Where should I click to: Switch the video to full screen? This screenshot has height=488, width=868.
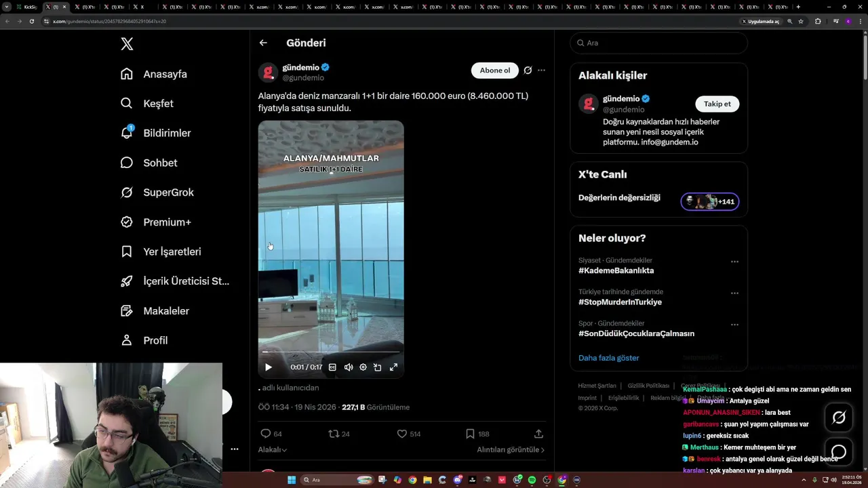pyautogui.click(x=393, y=367)
